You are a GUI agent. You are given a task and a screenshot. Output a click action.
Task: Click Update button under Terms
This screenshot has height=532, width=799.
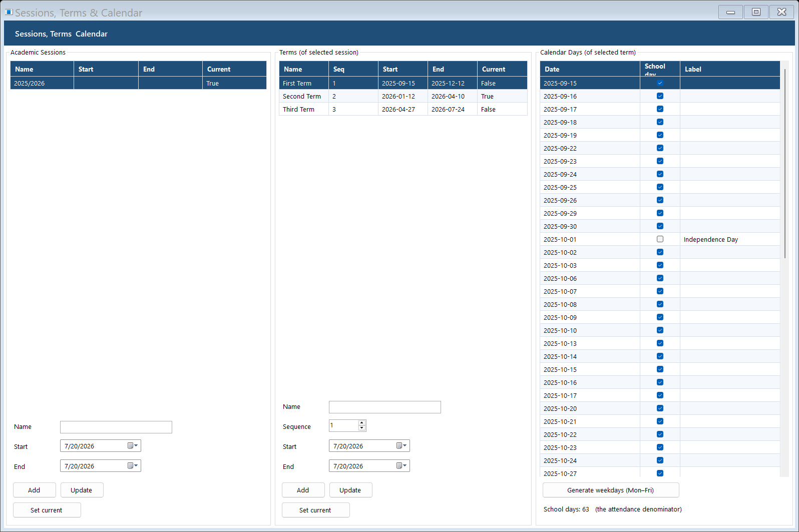point(350,490)
